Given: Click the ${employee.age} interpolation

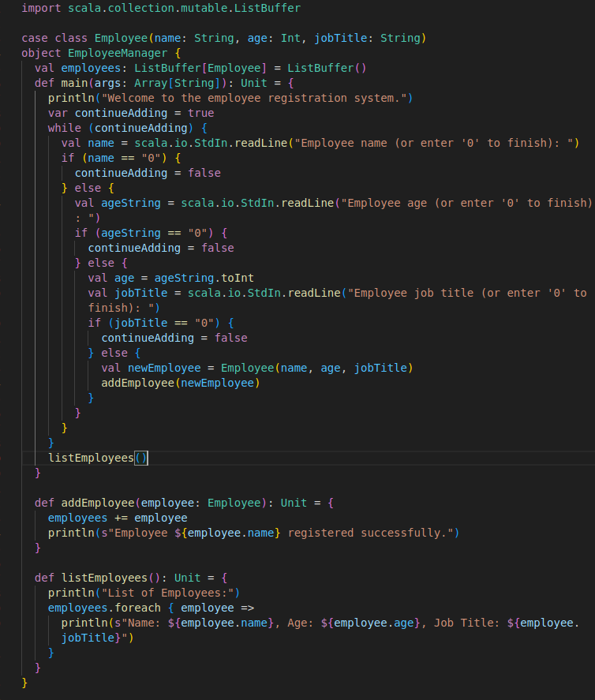Looking at the screenshot, I should coord(370,623).
